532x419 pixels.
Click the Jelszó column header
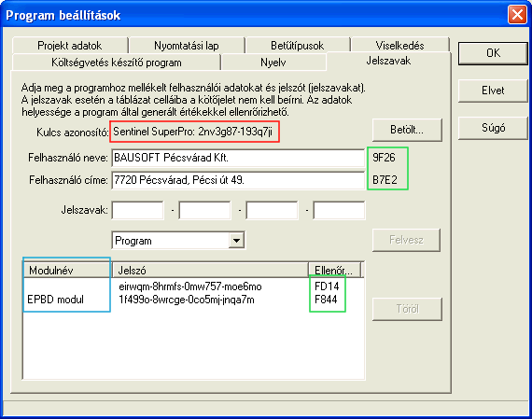click(x=210, y=270)
